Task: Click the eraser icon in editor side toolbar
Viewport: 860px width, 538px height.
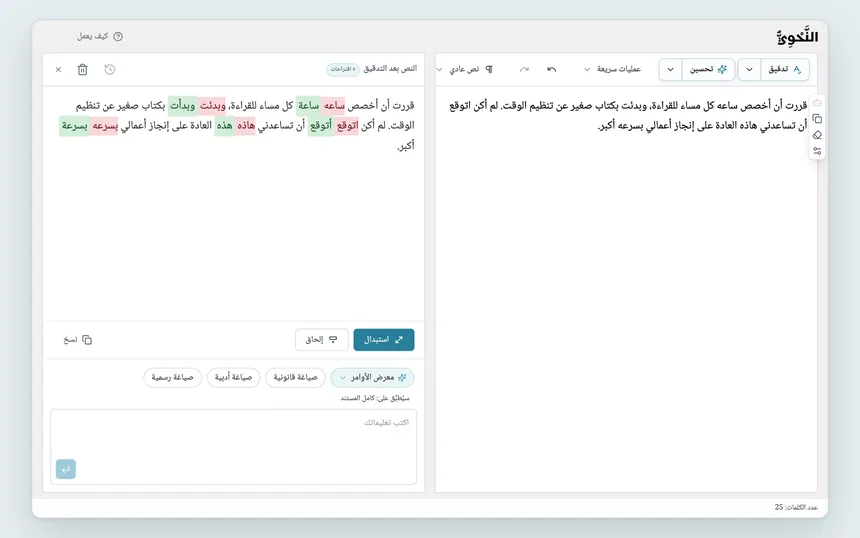Action: [817, 135]
